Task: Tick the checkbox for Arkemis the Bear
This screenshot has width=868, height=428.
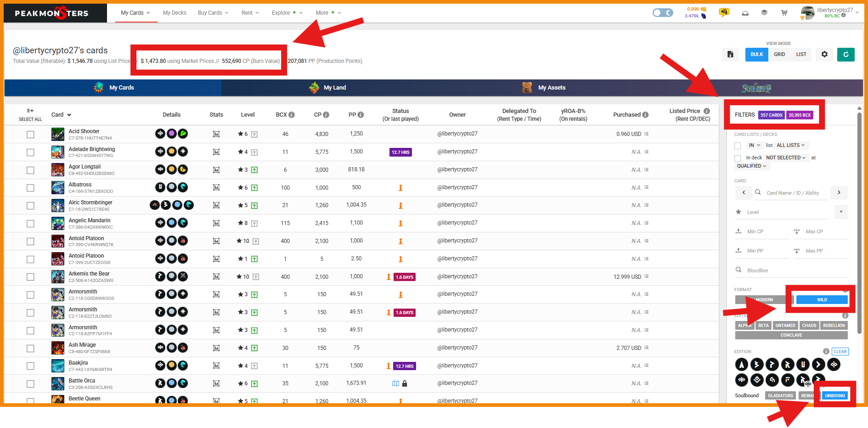Action: pos(30,277)
